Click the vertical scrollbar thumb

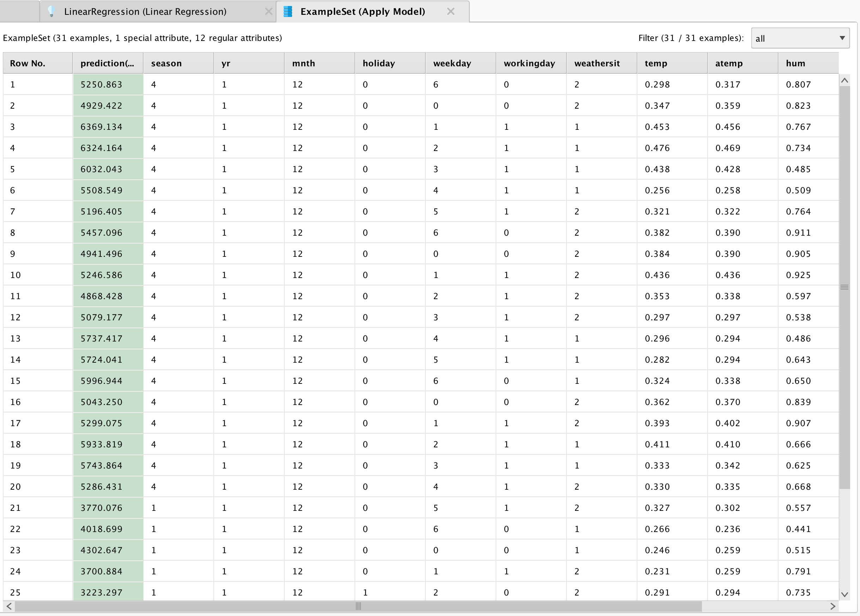tap(844, 288)
